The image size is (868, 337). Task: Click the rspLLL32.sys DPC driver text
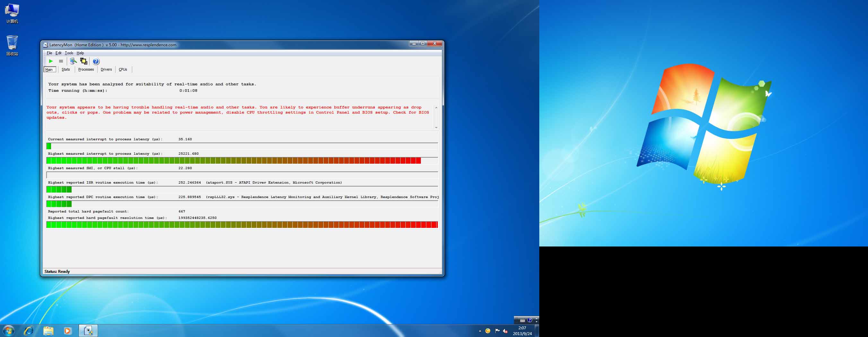(322, 197)
